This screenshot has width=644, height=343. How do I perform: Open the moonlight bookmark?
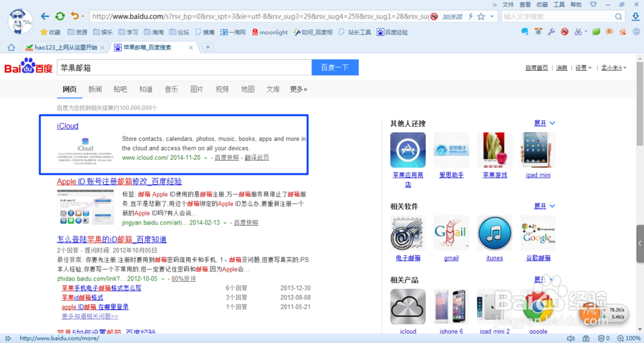click(x=270, y=32)
